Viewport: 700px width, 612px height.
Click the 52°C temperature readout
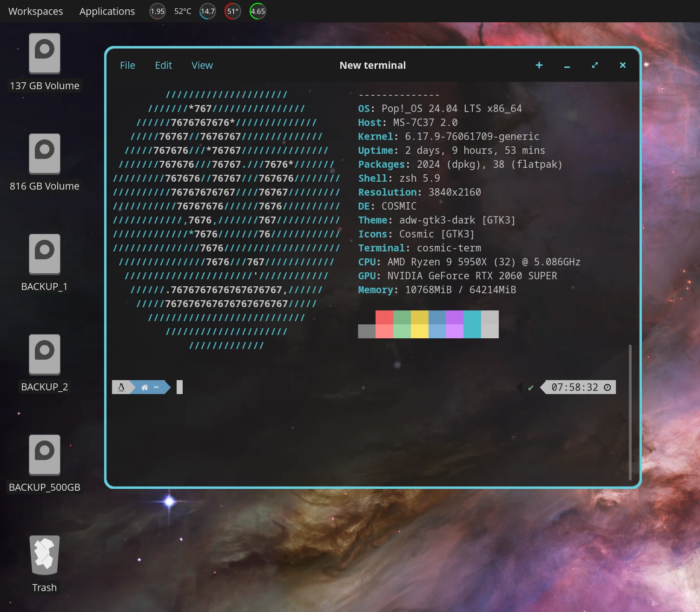(183, 11)
